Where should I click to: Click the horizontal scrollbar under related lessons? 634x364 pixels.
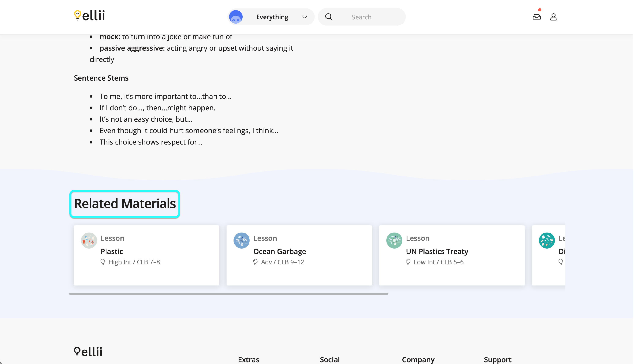click(x=229, y=294)
